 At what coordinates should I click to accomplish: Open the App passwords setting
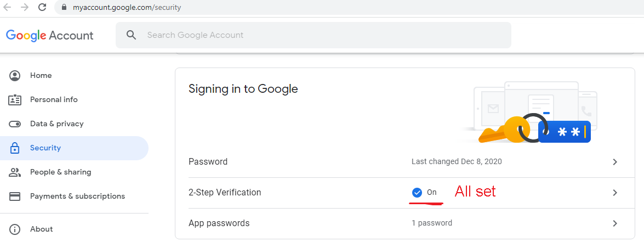coord(405,223)
